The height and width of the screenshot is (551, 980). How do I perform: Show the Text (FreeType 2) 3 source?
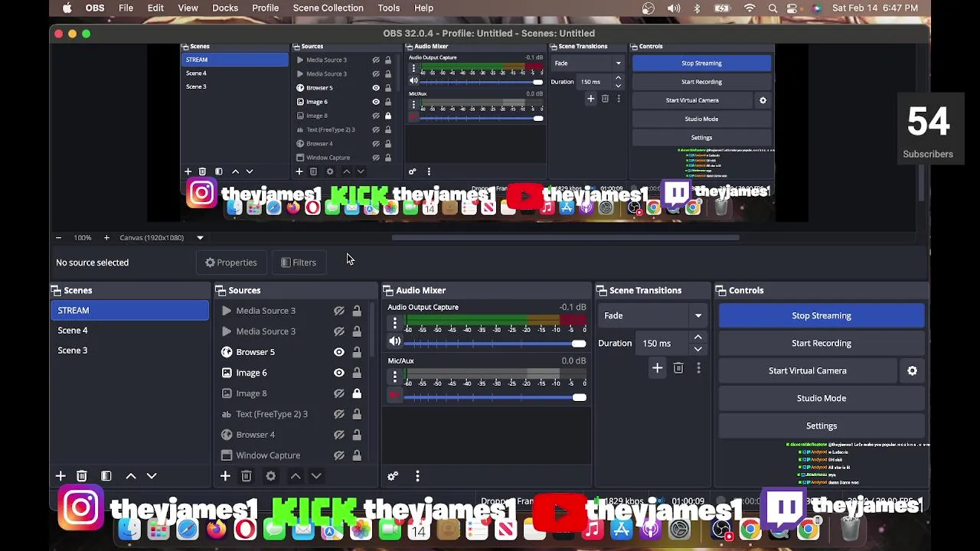[x=339, y=414]
